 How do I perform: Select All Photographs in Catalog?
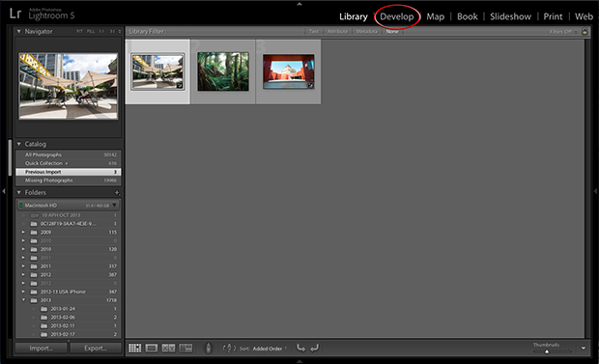[69, 154]
